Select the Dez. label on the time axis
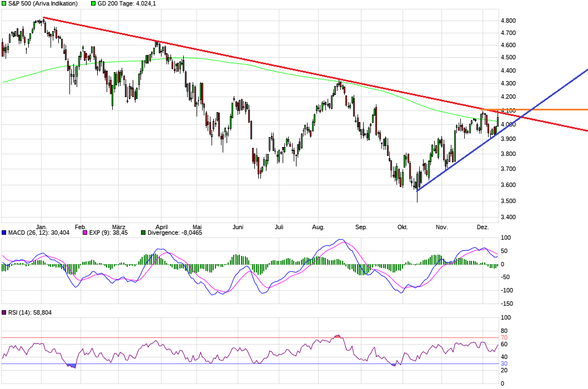 (x=483, y=227)
